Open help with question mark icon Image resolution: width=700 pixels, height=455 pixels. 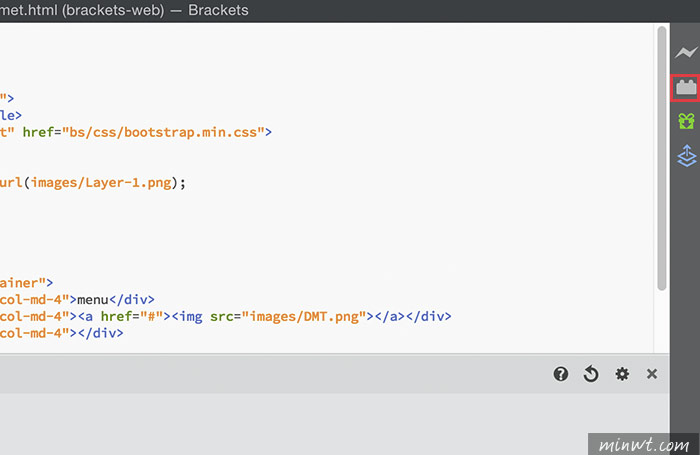pos(561,374)
